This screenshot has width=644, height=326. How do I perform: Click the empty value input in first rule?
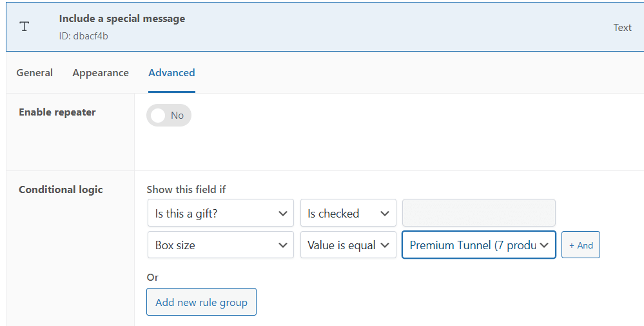click(478, 213)
